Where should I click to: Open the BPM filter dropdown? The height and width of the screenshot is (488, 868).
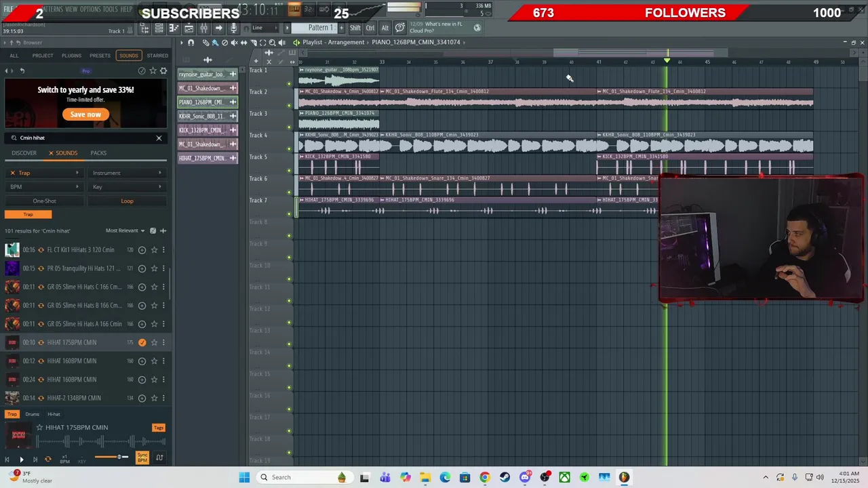(45, 187)
